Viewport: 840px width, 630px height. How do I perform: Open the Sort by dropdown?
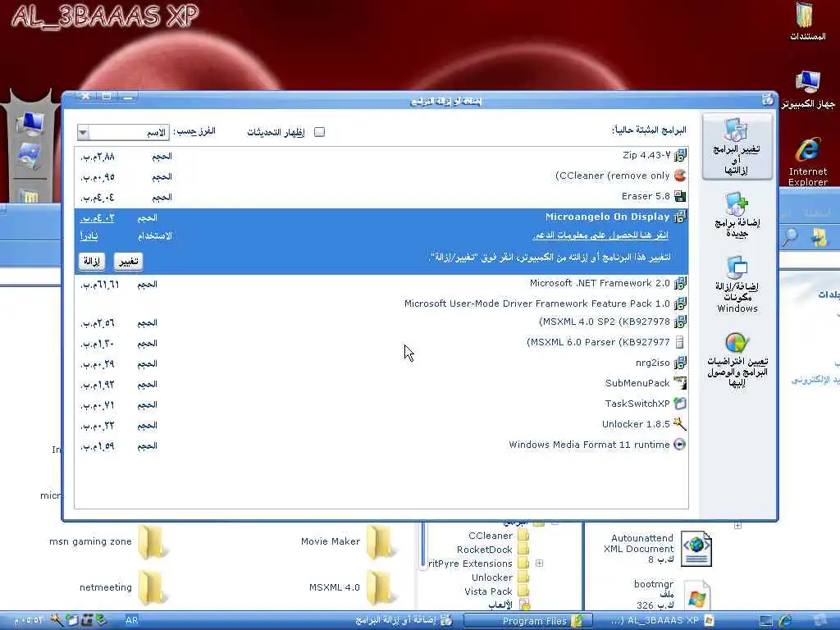pyautogui.click(x=83, y=132)
